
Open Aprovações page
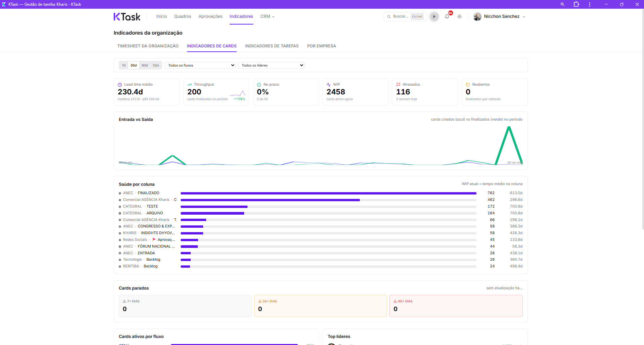pos(211,16)
